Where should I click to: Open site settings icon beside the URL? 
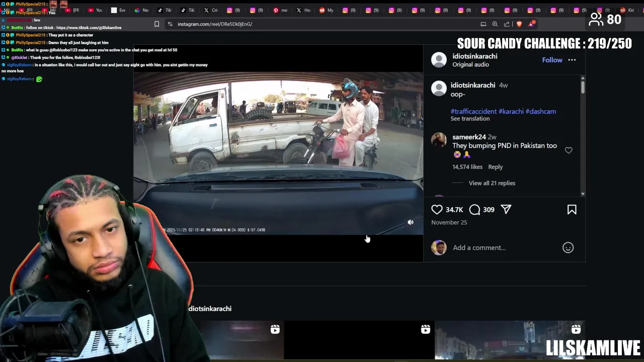pos(170,24)
